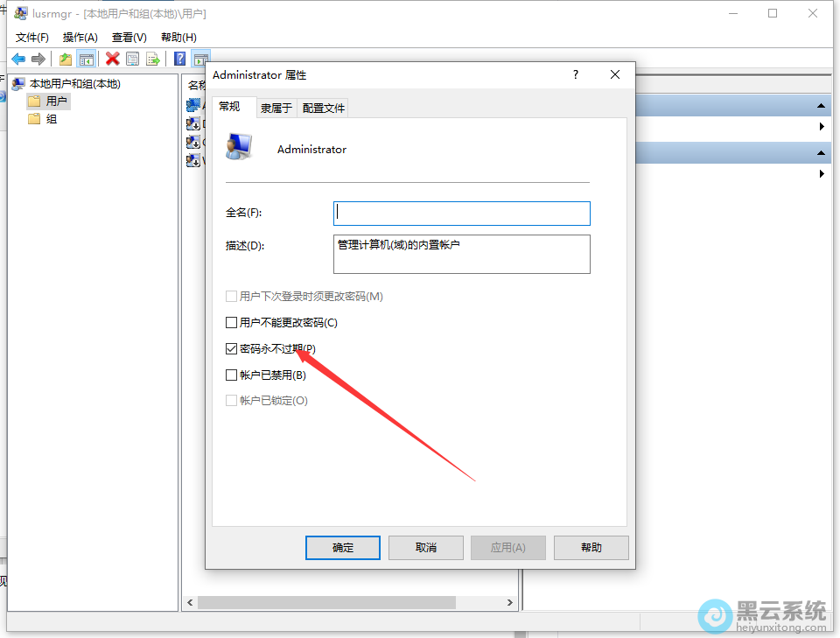The image size is (840, 638).
Task: Switch to the 隶属于 tab
Action: (276, 109)
